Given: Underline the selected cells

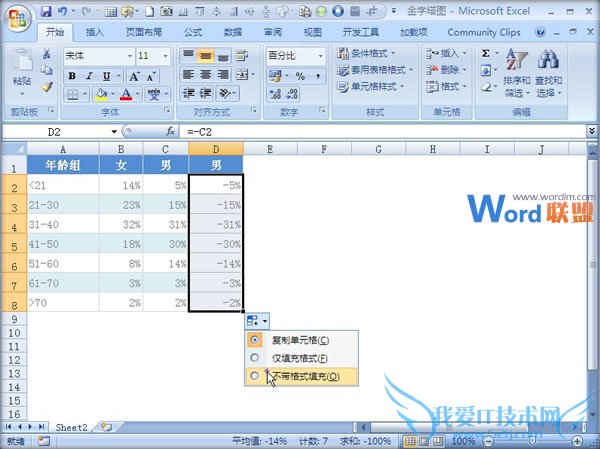Looking at the screenshot, I should tap(107, 76).
